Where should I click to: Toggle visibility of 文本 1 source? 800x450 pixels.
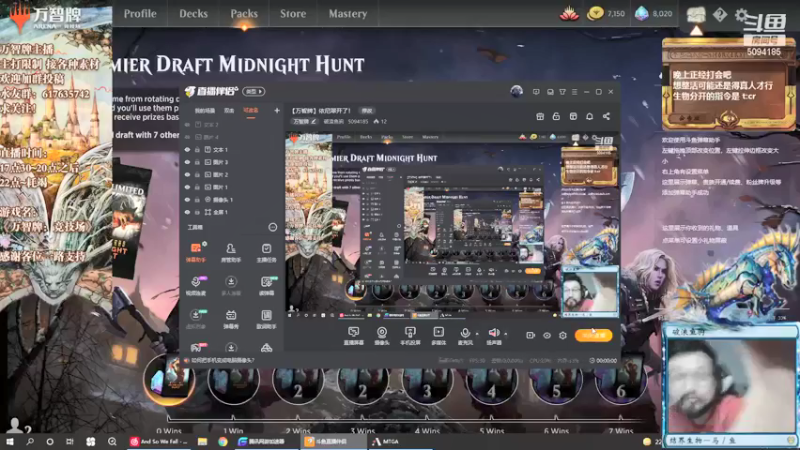pyautogui.click(x=187, y=149)
